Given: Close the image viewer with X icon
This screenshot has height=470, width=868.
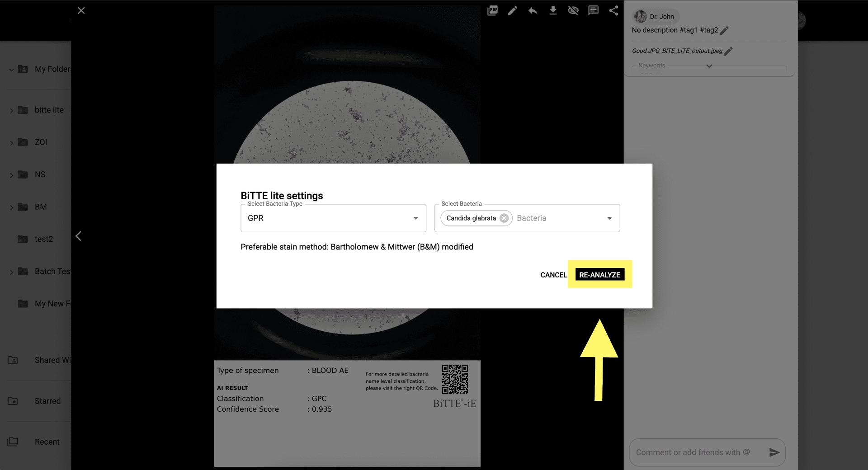Looking at the screenshot, I should point(81,10).
